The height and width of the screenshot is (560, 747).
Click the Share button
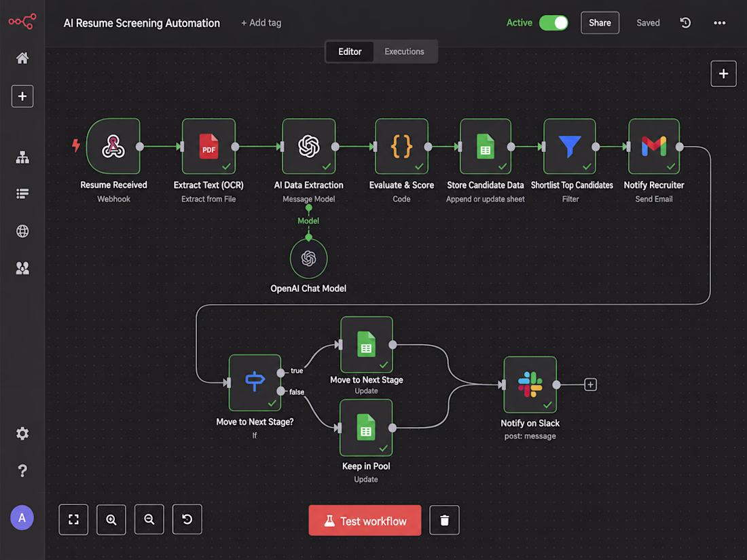(600, 23)
